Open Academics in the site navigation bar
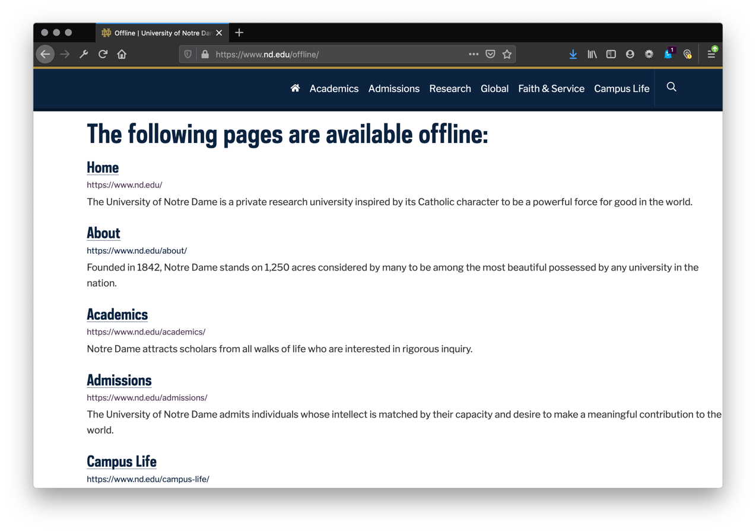 pos(334,88)
